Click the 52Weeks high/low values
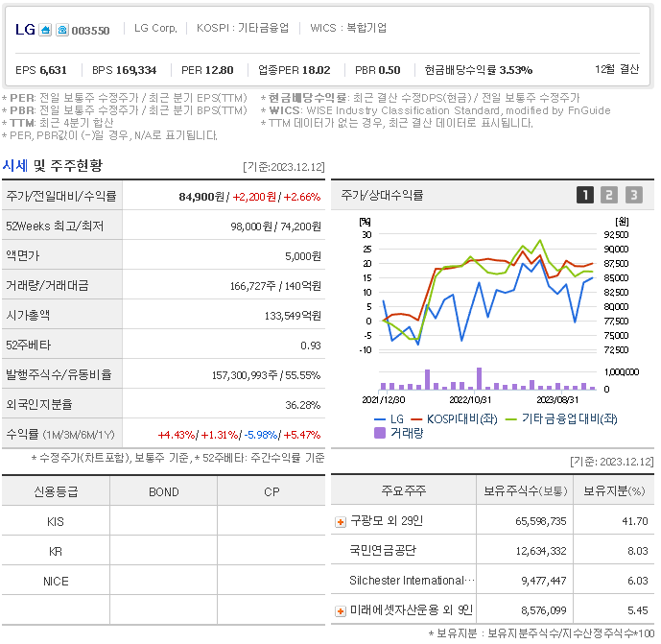 tap(275, 227)
